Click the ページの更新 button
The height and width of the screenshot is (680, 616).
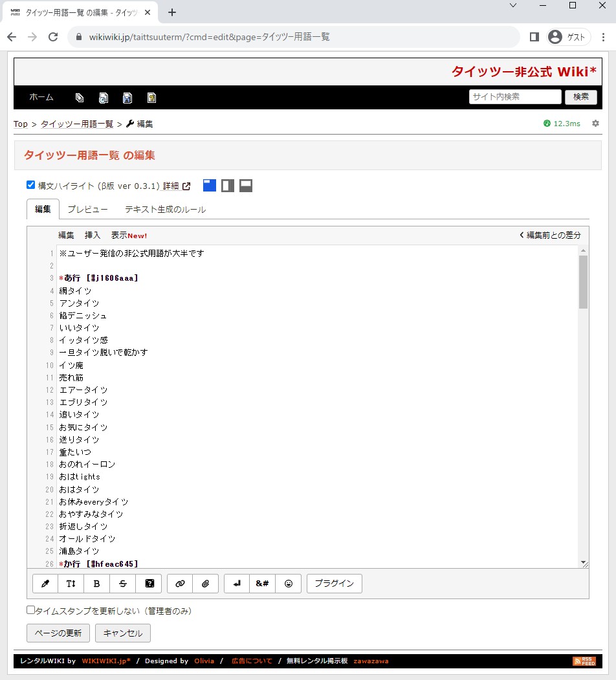(x=58, y=633)
